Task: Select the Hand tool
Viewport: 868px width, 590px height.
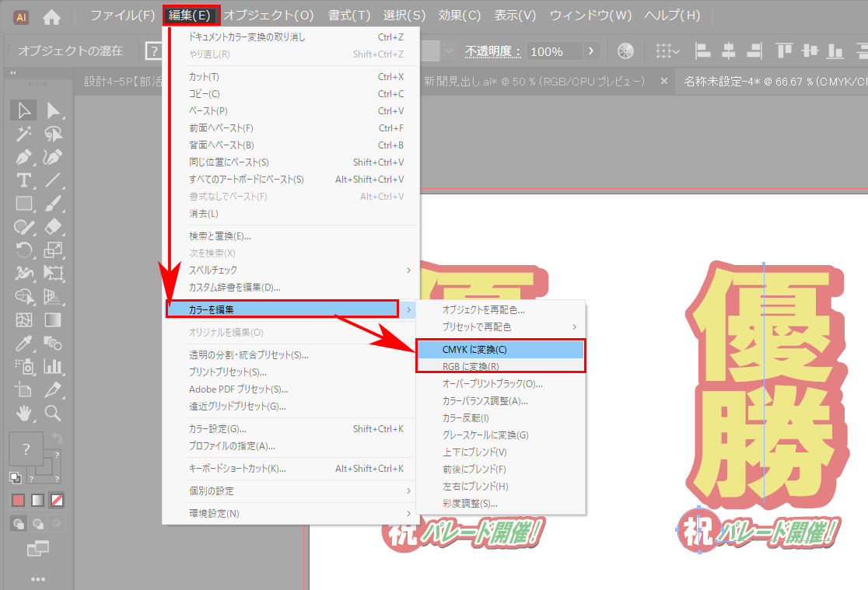Action: point(24,412)
